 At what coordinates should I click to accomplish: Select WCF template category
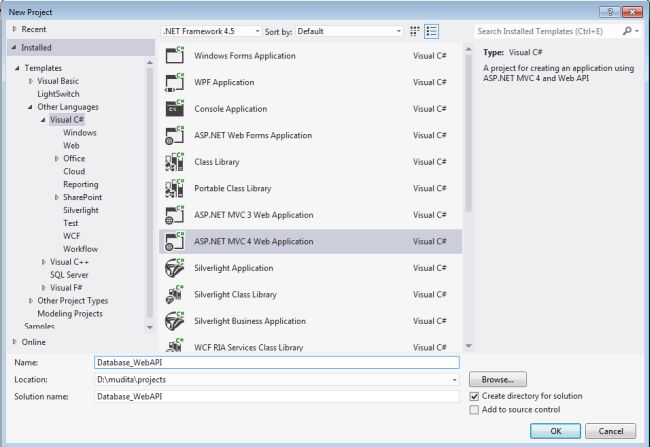pos(71,236)
